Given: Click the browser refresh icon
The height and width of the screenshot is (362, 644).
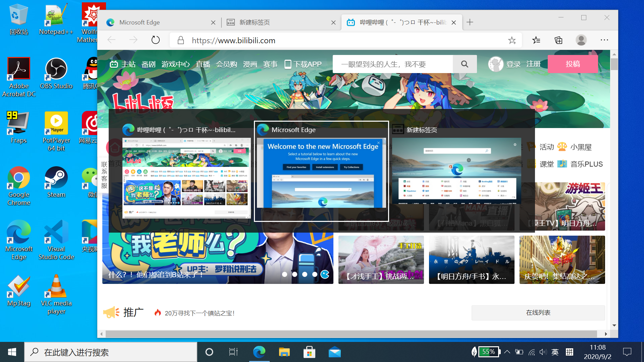Looking at the screenshot, I should 155,40.
